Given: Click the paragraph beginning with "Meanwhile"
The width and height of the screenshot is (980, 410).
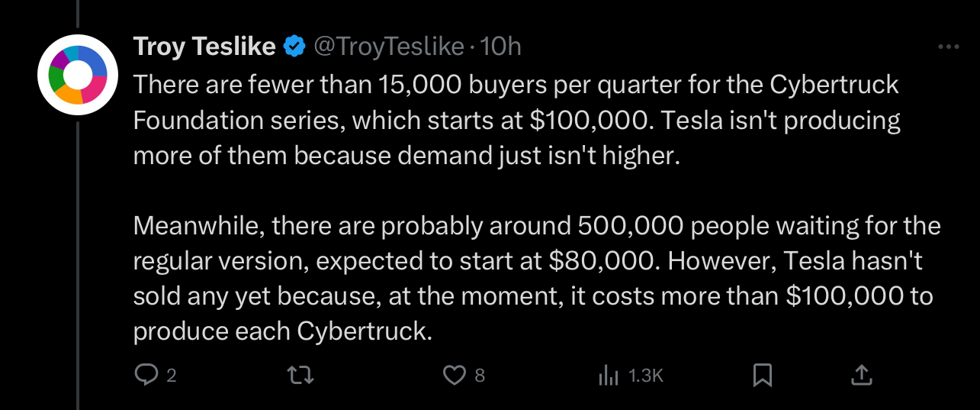Looking at the screenshot, I should [x=534, y=279].
